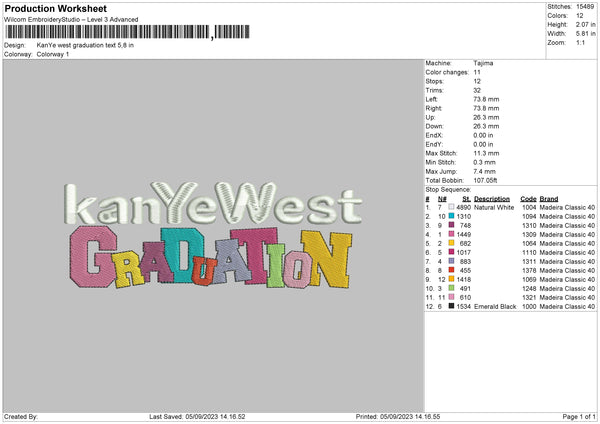Click the Emerald Black color swatch
The image size is (600, 424).
click(x=452, y=306)
